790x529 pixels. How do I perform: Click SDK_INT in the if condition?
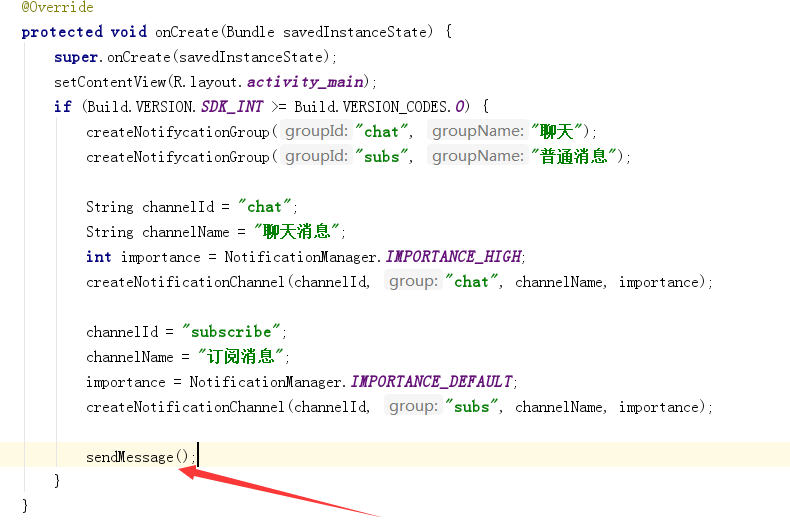(232, 107)
